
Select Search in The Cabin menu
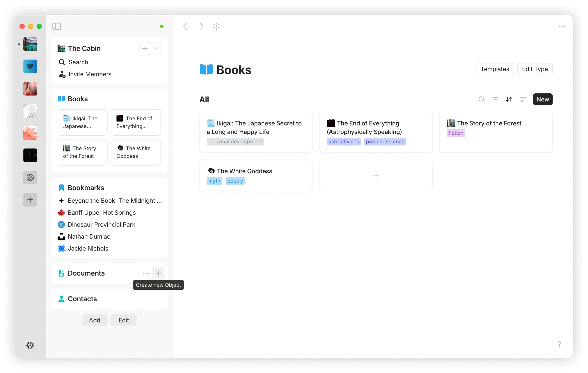coord(78,62)
